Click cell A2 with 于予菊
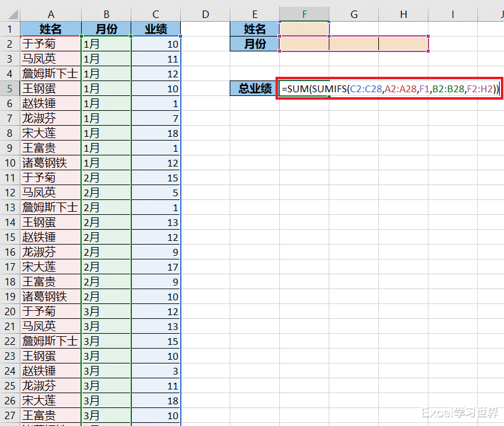 click(x=51, y=44)
